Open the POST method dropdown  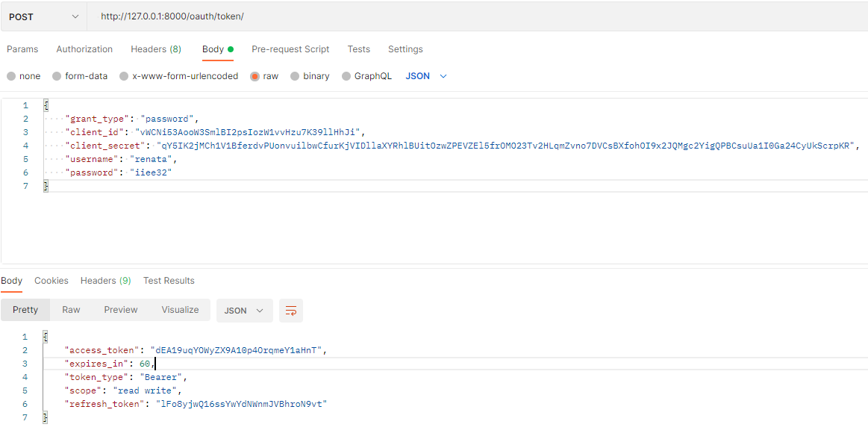pos(44,16)
